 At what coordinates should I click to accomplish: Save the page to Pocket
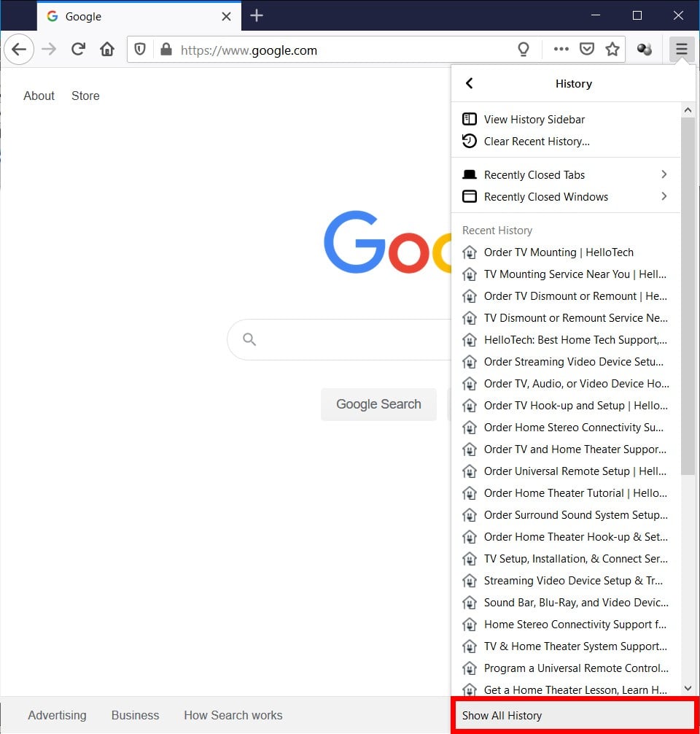click(x=587, y=48)
